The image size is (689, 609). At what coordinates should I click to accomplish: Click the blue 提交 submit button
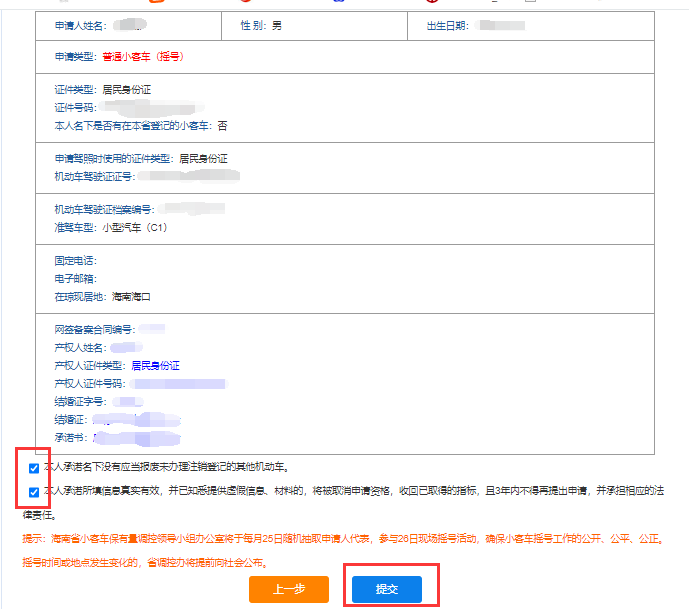386,589
